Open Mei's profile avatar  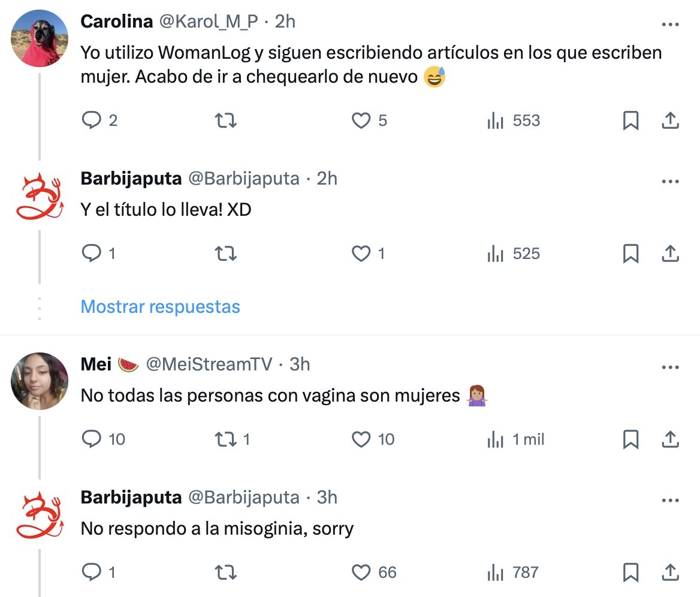40,381
